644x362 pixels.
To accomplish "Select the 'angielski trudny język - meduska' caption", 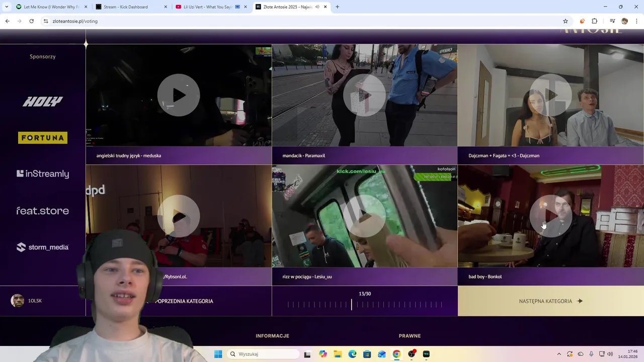I will (129, 156).
